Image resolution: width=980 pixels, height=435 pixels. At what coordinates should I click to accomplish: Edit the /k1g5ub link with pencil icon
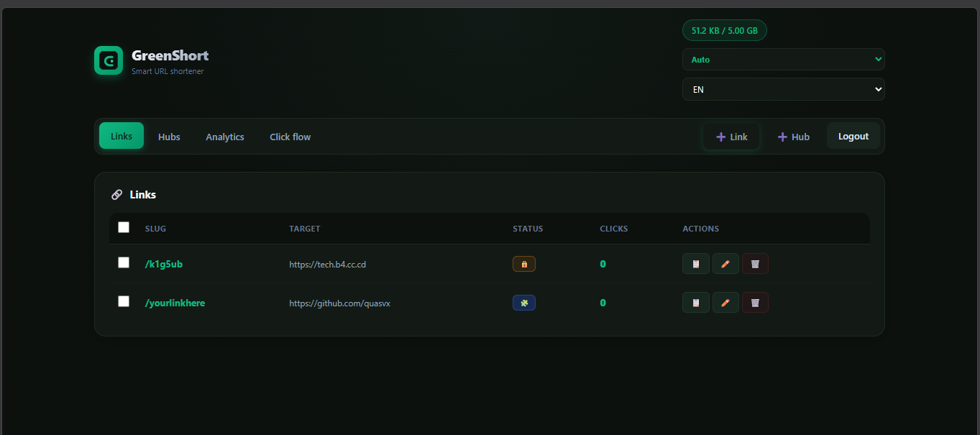pyautogui.click(x=725, y=264)
